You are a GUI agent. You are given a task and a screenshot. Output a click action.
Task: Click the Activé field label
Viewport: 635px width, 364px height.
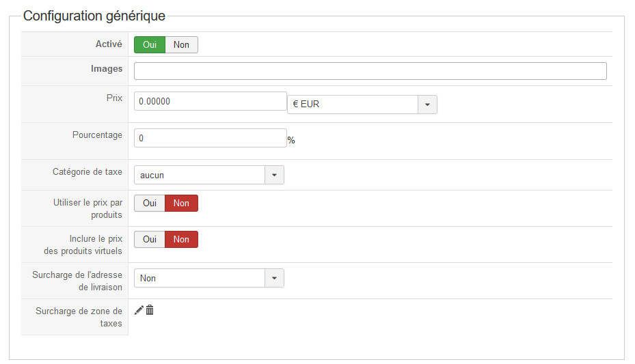pos(109,44)
